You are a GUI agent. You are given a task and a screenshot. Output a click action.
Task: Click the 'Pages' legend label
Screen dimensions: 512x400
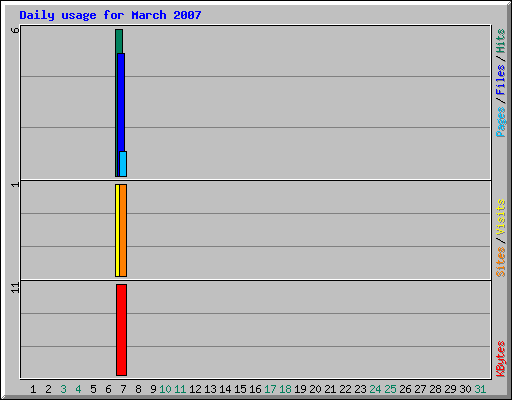click(x=500, y=122)
